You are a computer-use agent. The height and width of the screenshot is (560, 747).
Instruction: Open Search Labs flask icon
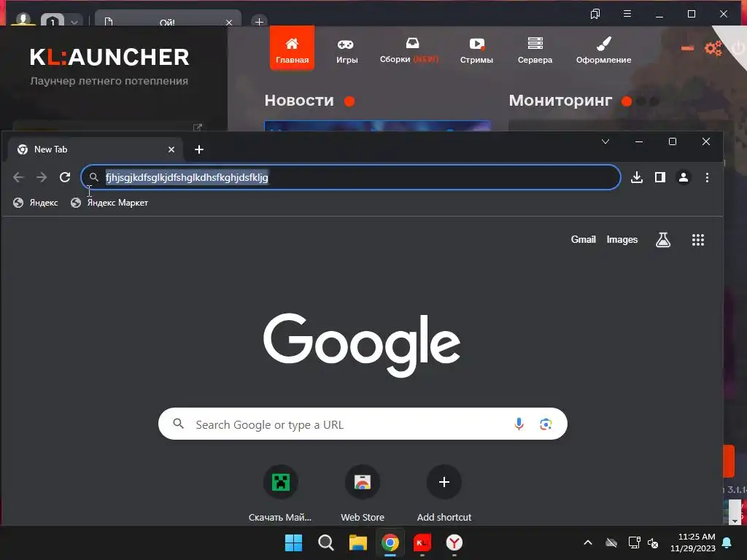[x=663, y=239]
